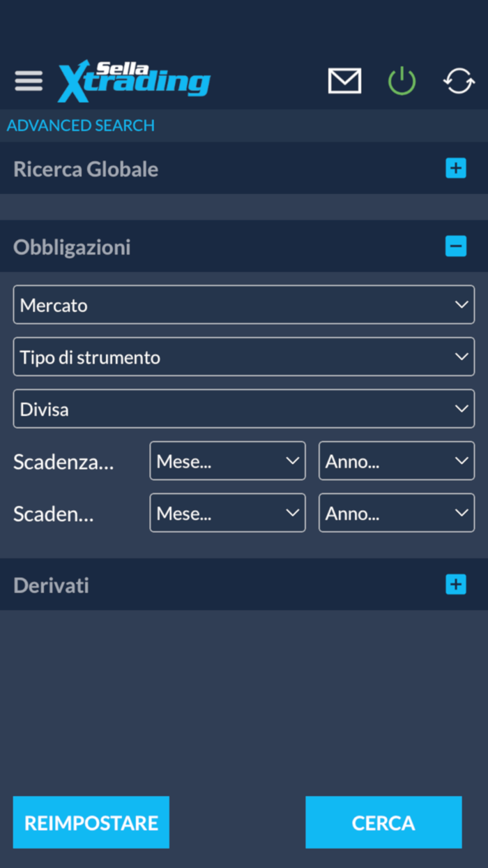Screen dimensions: 488x868
Task: Open the Tipo di strumento dropdown
Action: tap(243, 357)
